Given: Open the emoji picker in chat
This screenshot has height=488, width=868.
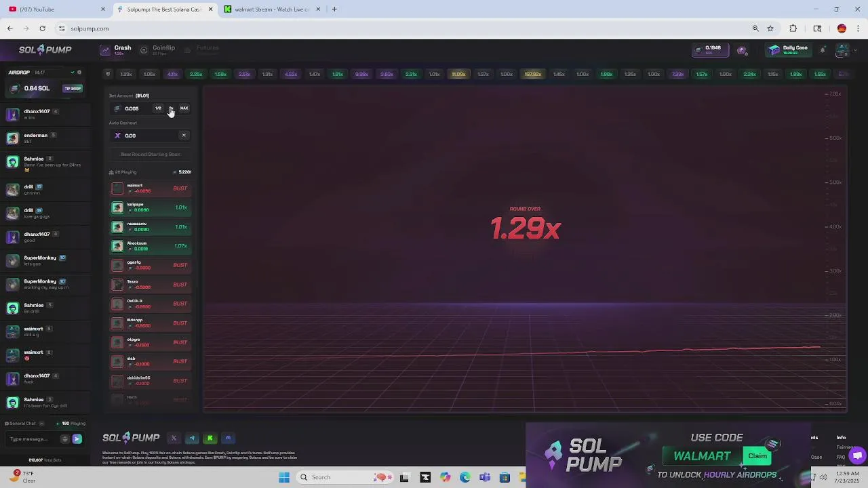Looking at the screenshot, I should (65, 439).
